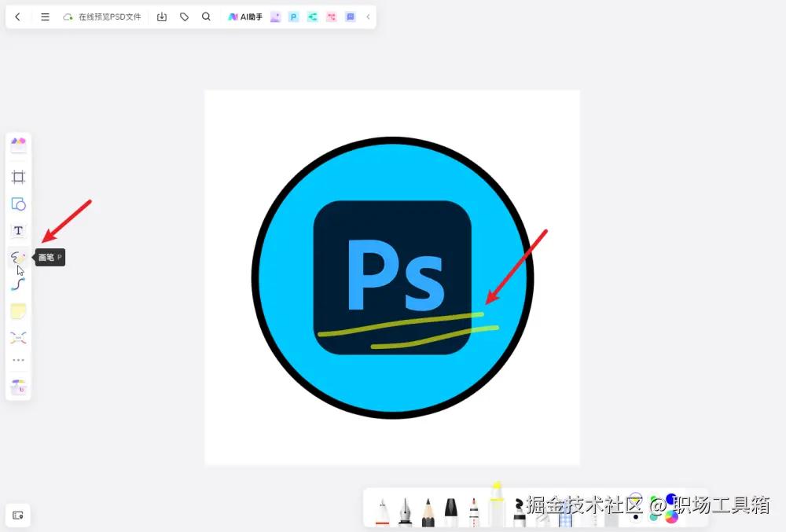
Task: Open the purple chat comment icon
Action: [x=351, y=17]
